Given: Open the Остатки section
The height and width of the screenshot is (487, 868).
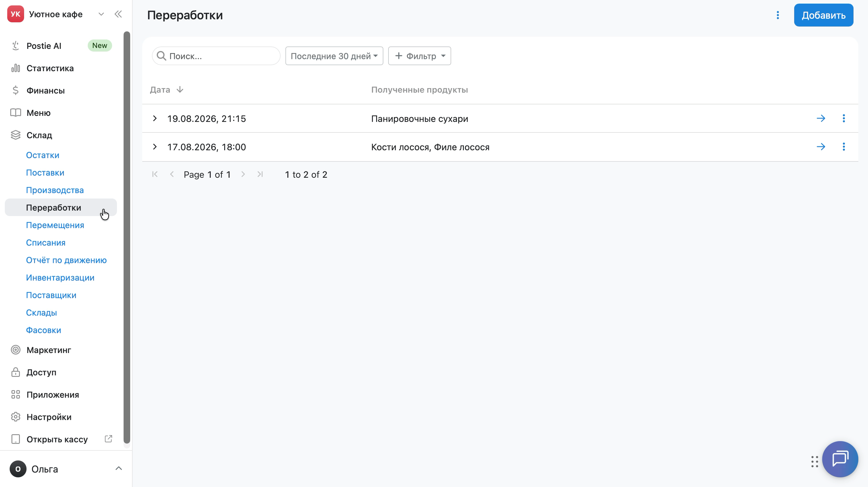Looking at the screenshot, I should coord(42,155).
